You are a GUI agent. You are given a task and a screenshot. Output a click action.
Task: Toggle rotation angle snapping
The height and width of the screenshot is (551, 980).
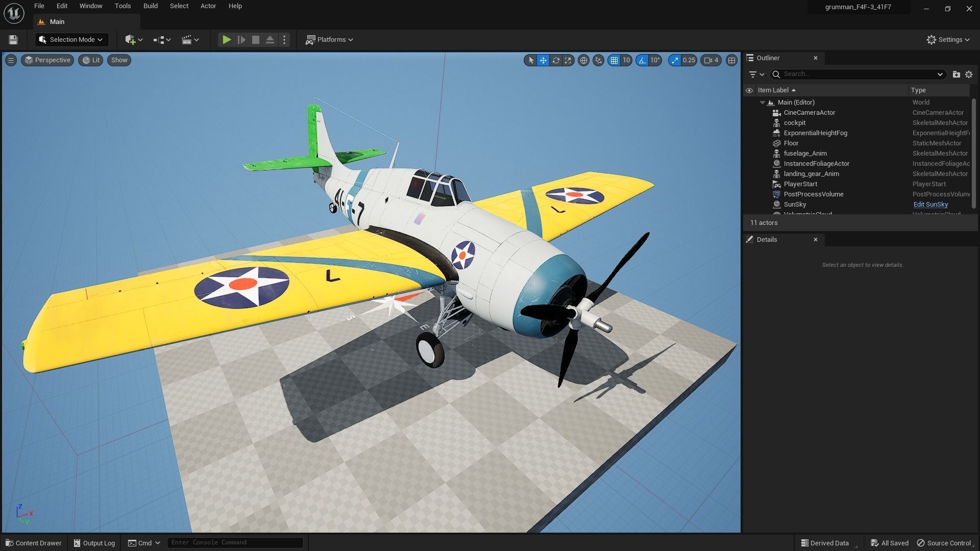coord(642,60)
